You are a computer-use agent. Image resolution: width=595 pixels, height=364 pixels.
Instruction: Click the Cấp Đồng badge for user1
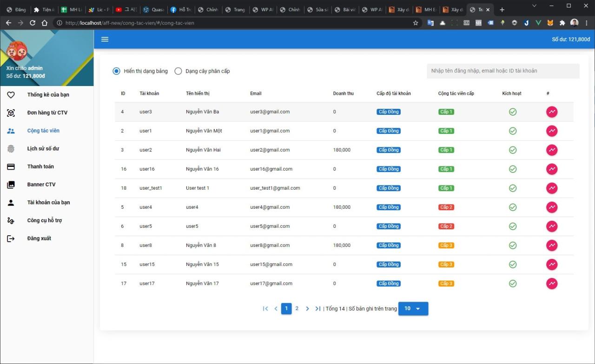click(x=388, y=131)
